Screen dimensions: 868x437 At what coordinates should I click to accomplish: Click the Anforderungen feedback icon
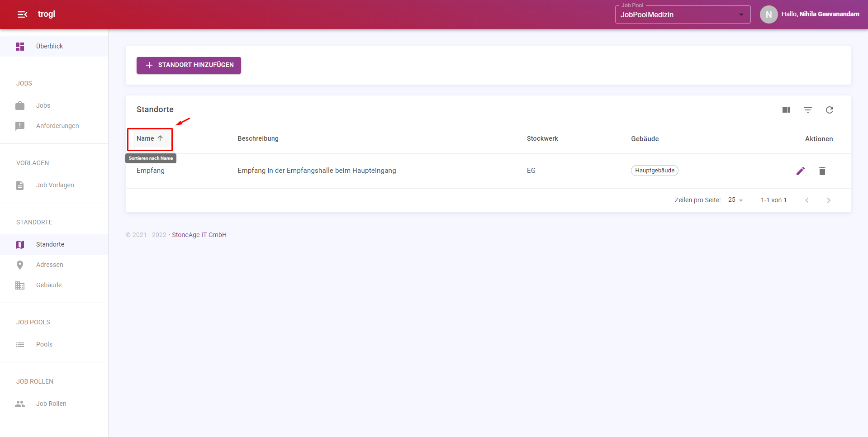tap(20, 126)
